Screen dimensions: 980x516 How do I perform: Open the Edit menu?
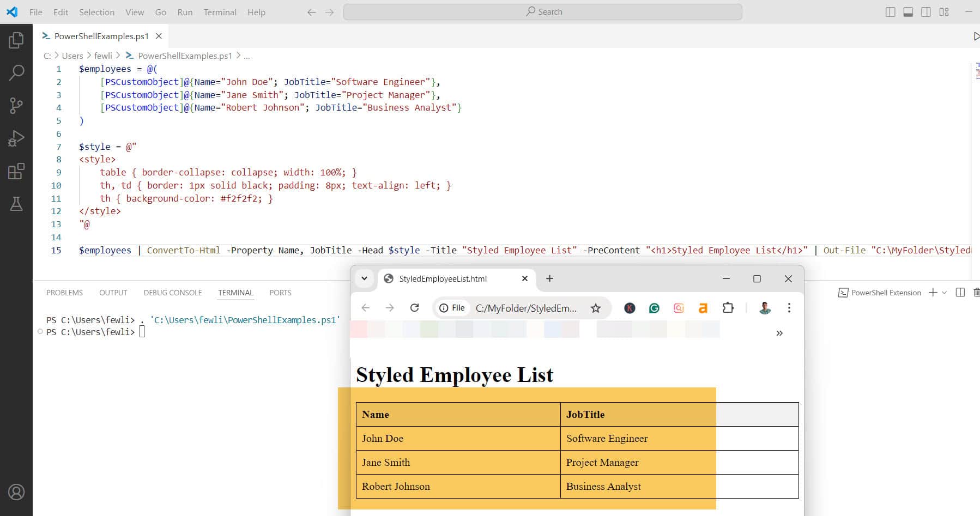(x=61, y=12)
